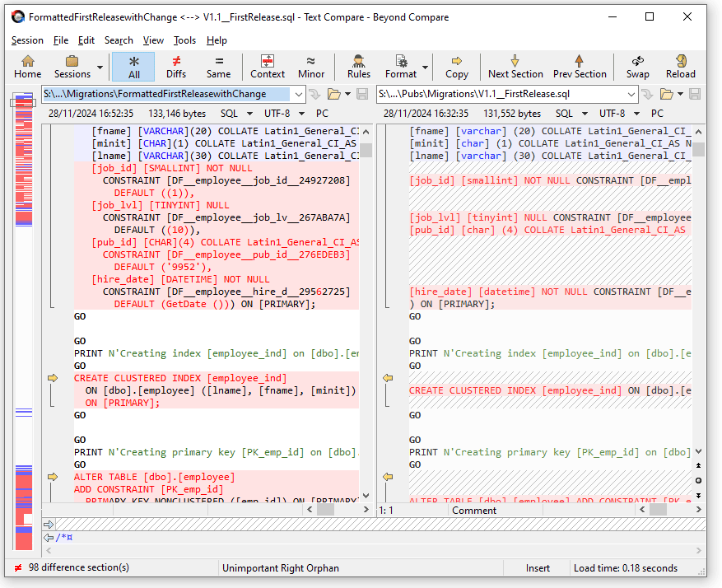Screen dimensions: 722x588
Task: Open the Edit menu
Action: pos(86,40)
